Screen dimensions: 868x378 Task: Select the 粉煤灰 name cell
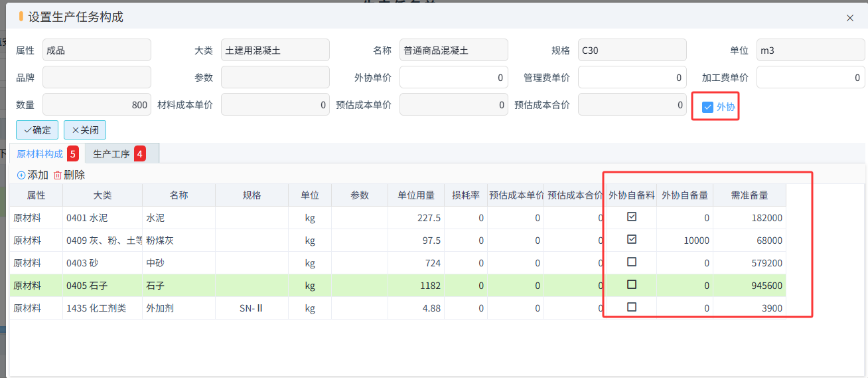click(x=179, y=240)
